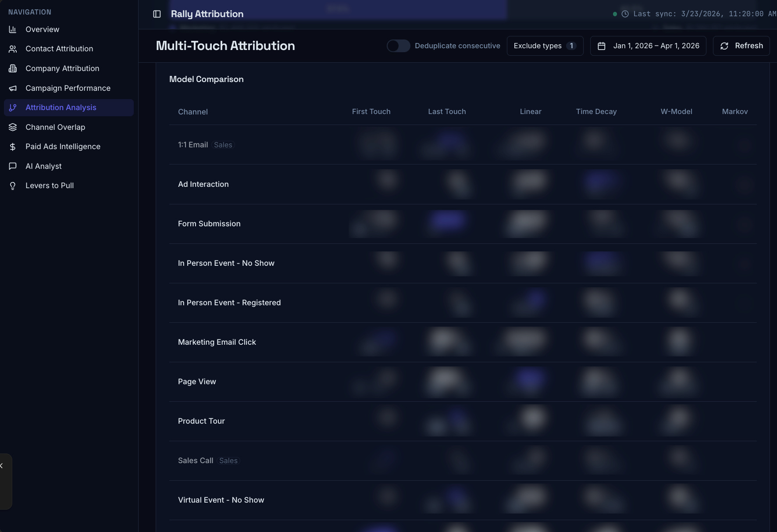The width and height of the screenshot is (777, 532).
Task: Click the Page View row label
Action: pyautogui.click(x=197, y=382)
